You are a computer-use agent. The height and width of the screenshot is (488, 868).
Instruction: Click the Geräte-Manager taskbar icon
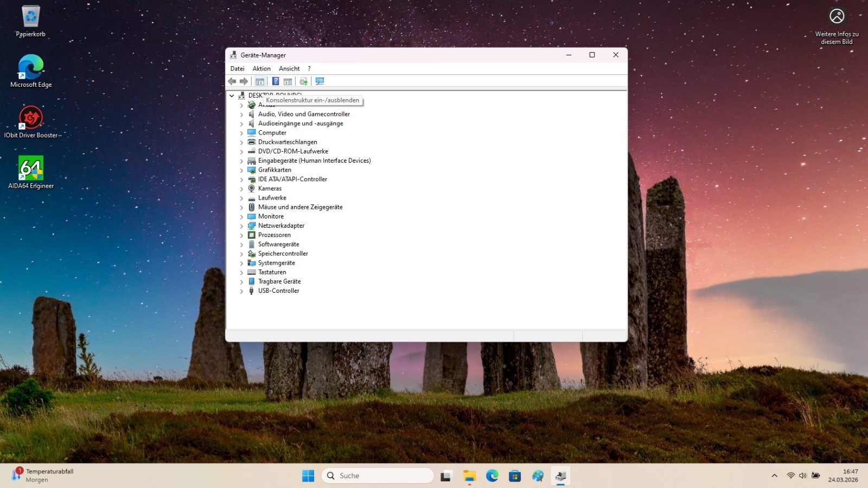click(560, 476)
